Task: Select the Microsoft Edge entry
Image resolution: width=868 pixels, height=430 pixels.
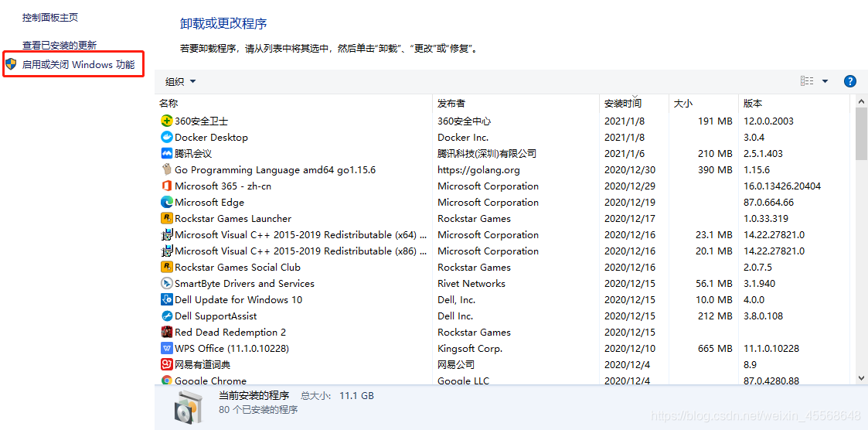Action: (209, 203)
